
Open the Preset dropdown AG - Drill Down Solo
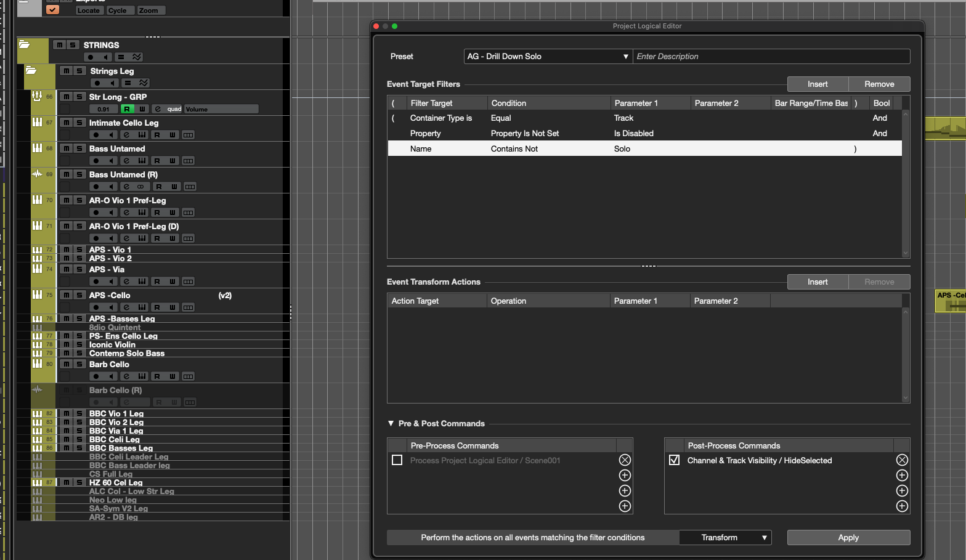click(x=548, y=56)
